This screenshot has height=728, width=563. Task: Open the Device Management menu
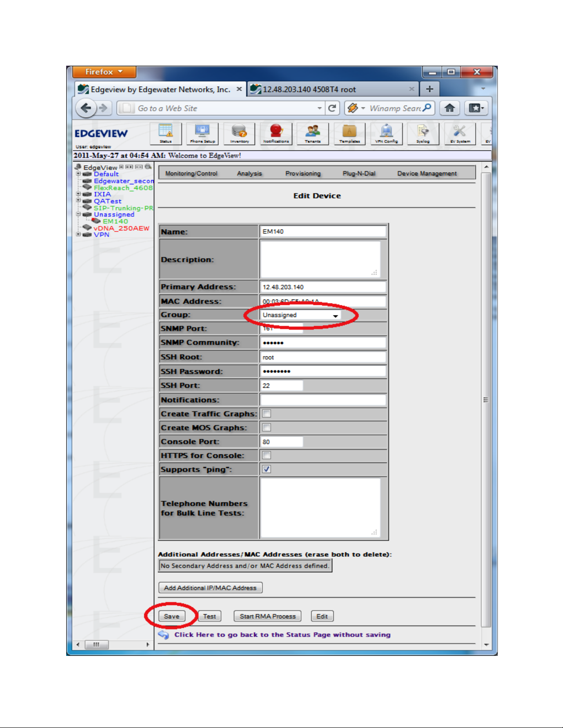tap(427, 174)
